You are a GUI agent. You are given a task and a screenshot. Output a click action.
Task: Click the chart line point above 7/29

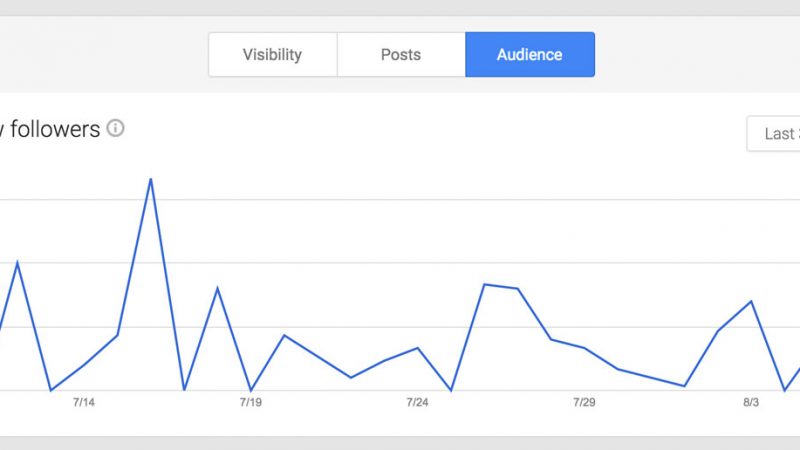584,348
